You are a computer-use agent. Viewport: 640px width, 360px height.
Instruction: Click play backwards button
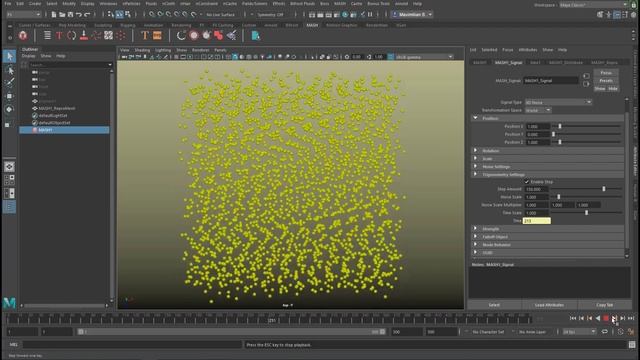(x=598, y=318)
